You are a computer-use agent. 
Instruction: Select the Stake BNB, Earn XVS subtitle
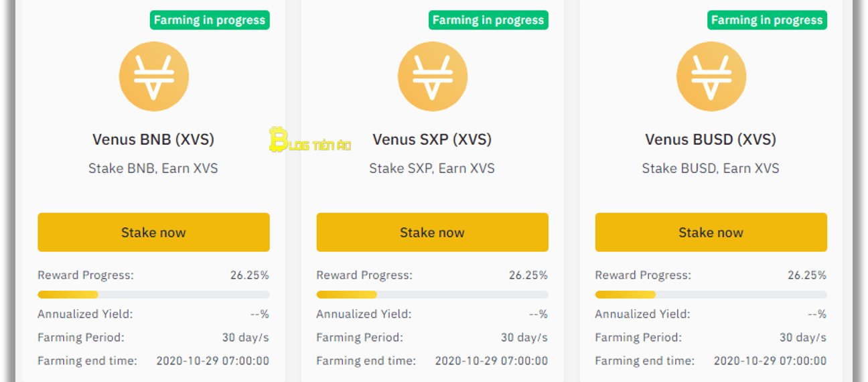pos(153,168)
